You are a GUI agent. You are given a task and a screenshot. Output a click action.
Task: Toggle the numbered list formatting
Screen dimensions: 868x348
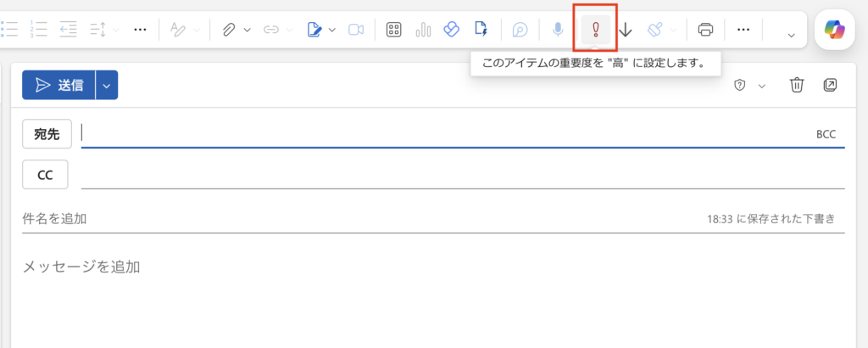point(38,30)
